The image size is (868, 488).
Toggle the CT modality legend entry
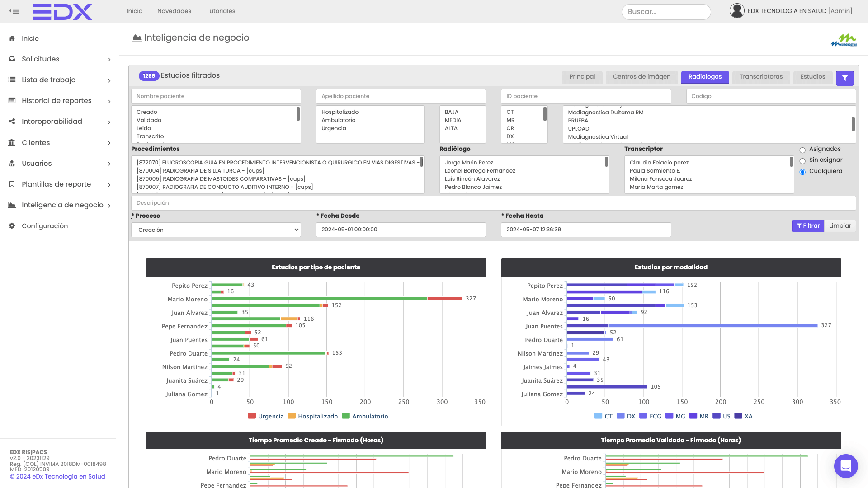pos(604,416)
